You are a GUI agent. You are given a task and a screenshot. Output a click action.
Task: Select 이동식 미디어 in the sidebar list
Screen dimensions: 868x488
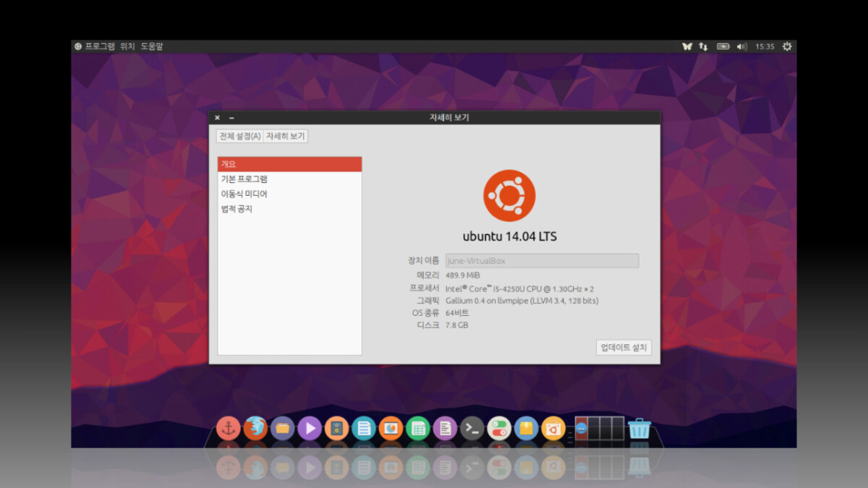[289, 194]
